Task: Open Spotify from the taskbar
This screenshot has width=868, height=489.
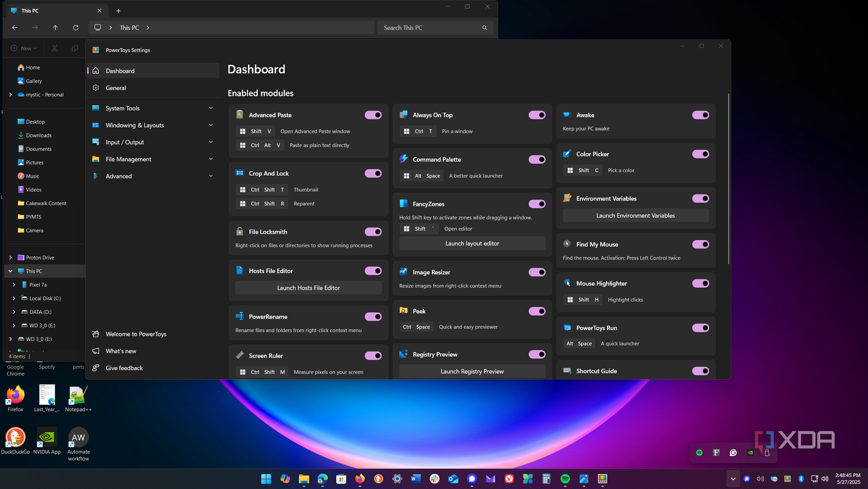Action: click(565, 479)
